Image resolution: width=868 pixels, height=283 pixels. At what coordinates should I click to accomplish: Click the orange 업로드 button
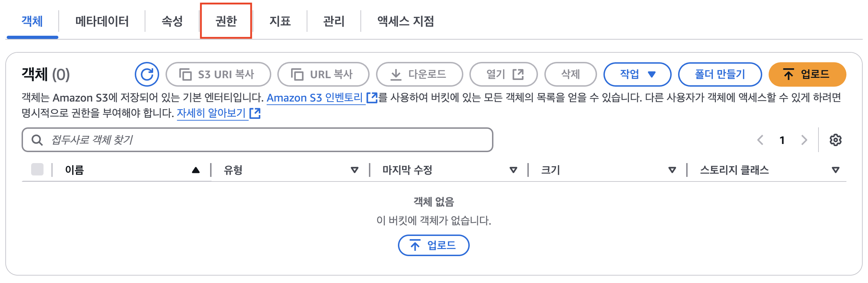(x=807, y=74)
